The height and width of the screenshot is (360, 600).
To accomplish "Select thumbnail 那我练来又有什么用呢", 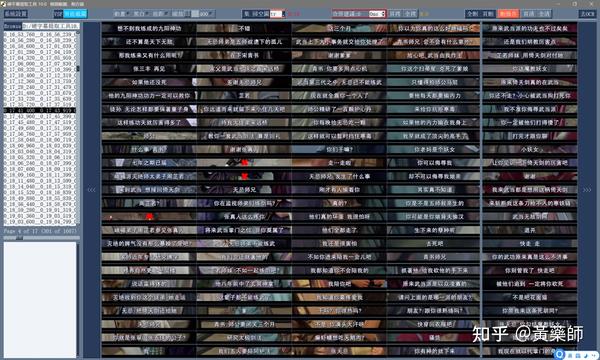I will coord(149,55).
